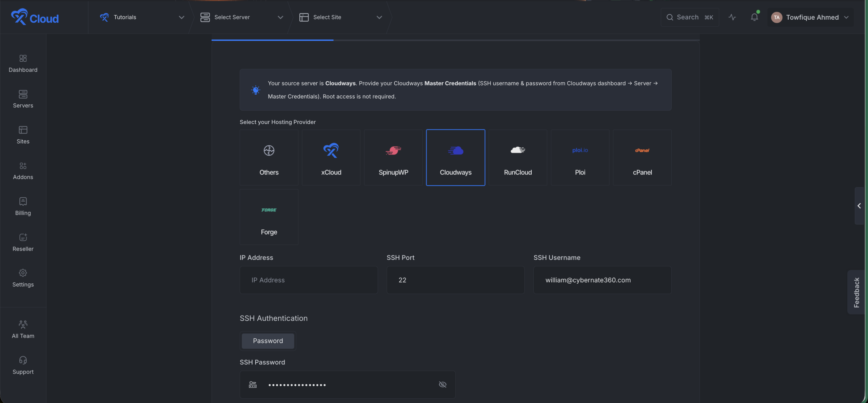Open Reseller from the sidebar
The image size is (868, 403).
tap(23, 243)
